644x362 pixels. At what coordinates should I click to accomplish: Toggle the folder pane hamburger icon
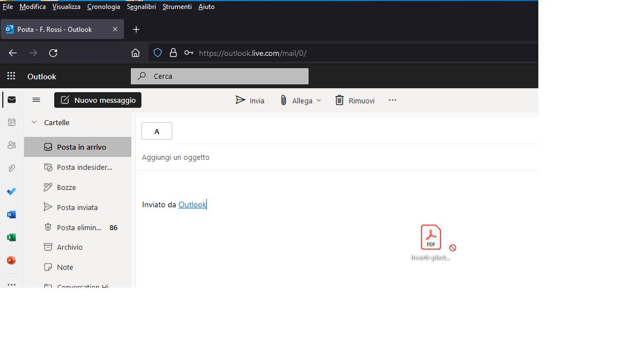pos(36,99)
